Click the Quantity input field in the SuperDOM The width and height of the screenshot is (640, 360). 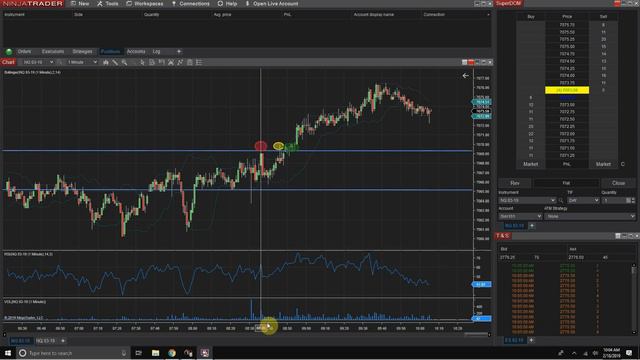coord(614,200)
